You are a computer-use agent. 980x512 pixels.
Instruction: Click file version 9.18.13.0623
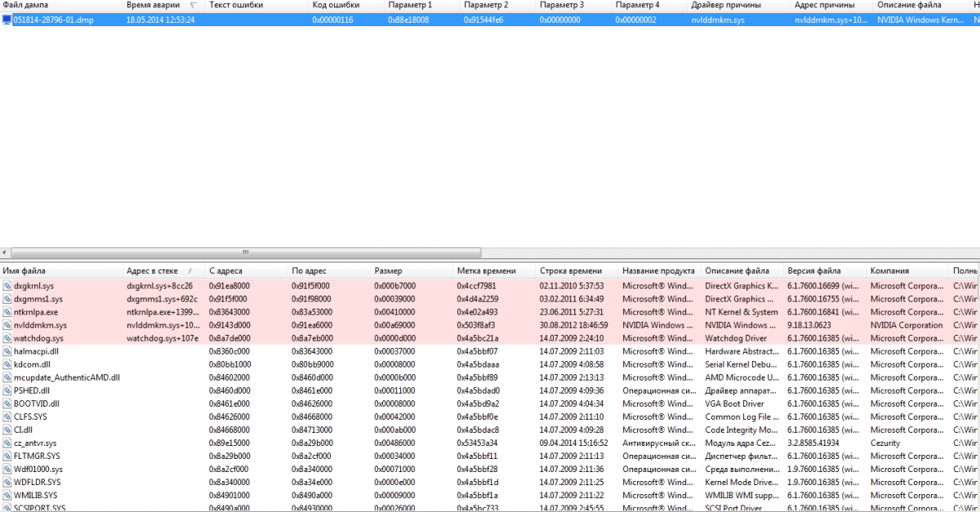811,325
